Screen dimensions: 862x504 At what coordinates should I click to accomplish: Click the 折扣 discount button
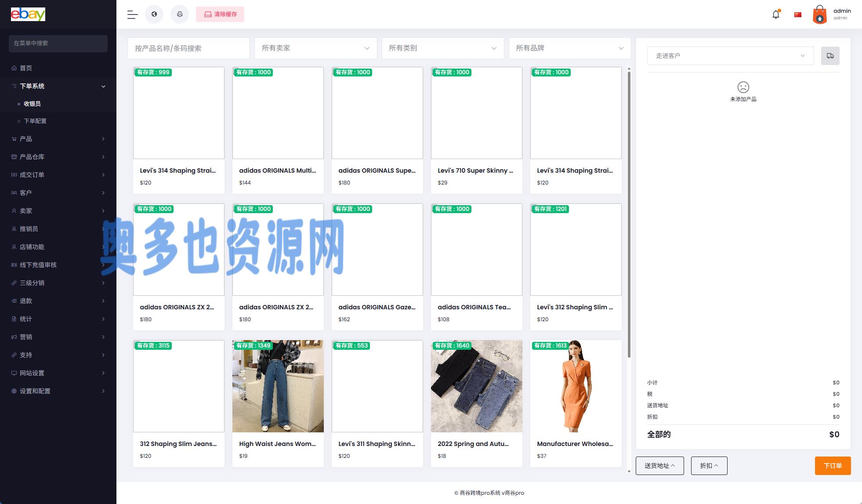709,466
